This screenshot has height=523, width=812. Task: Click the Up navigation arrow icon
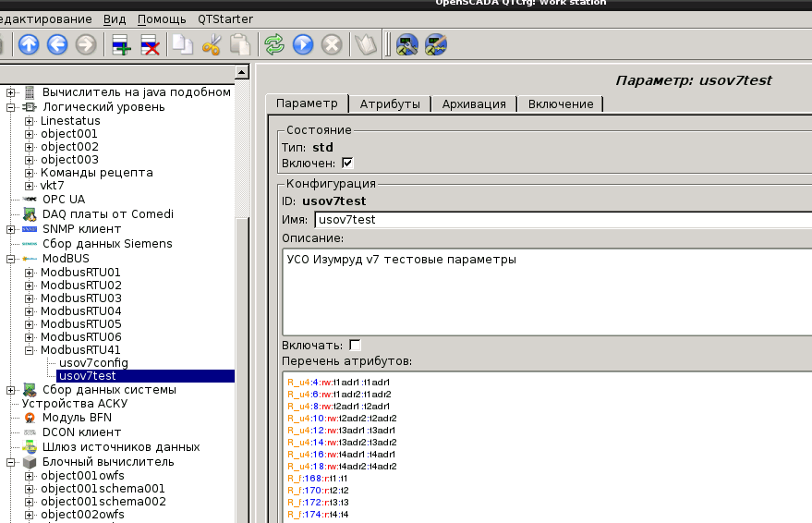click(29, 44)
